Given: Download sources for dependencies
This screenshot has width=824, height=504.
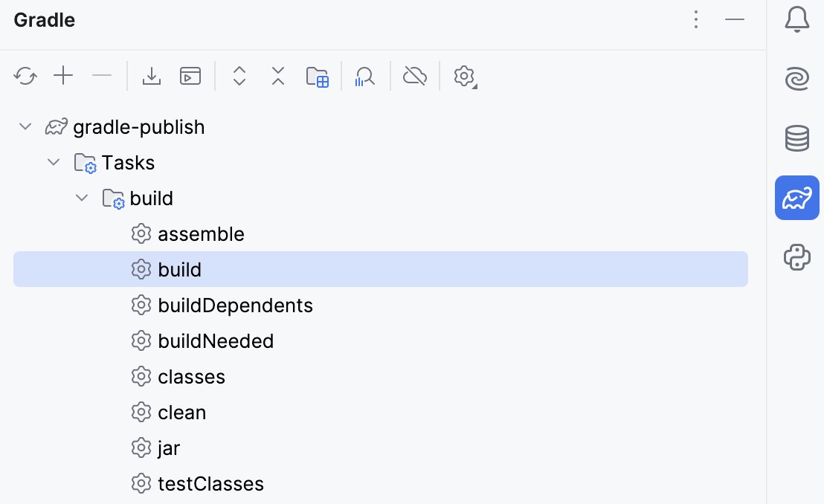Looking at the screenshot, I should [x=151, y=75].
